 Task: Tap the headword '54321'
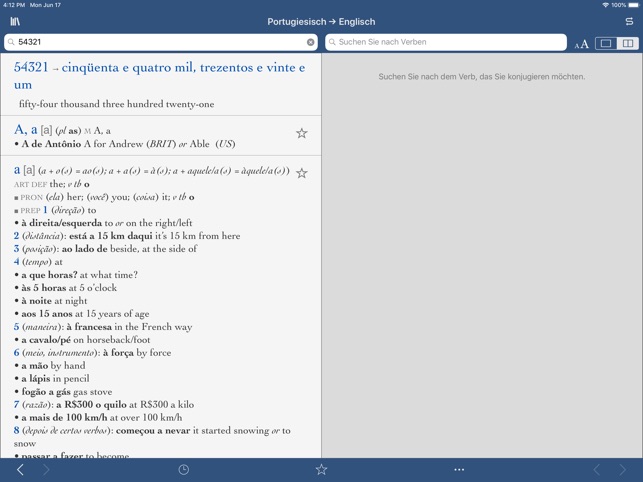pyautogui.click(x=31, y=67)
